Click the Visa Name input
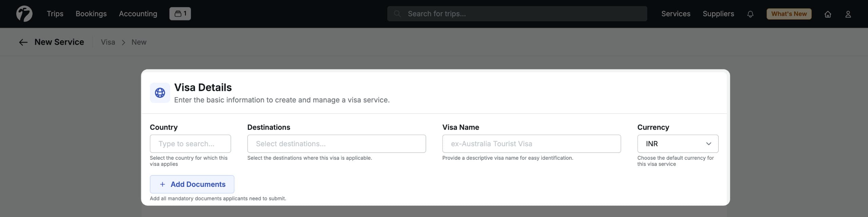This screenshot has height=217, width=868. [531, 144]
